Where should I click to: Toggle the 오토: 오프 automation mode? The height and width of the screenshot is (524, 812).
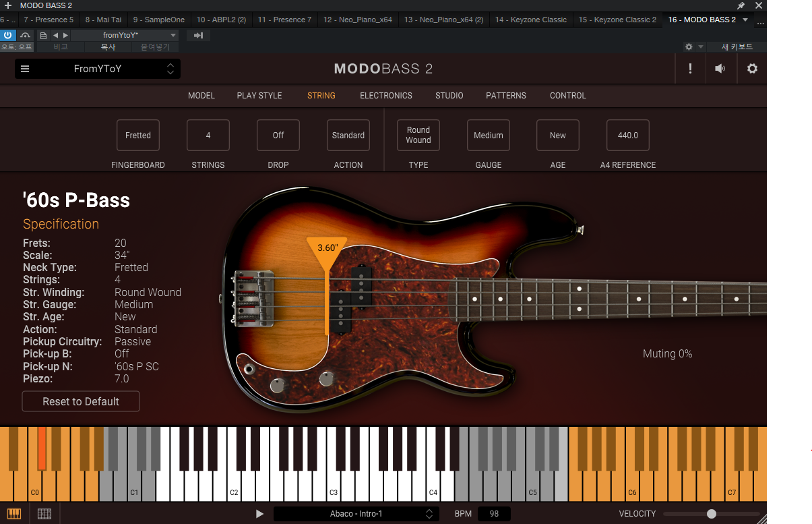17,47
